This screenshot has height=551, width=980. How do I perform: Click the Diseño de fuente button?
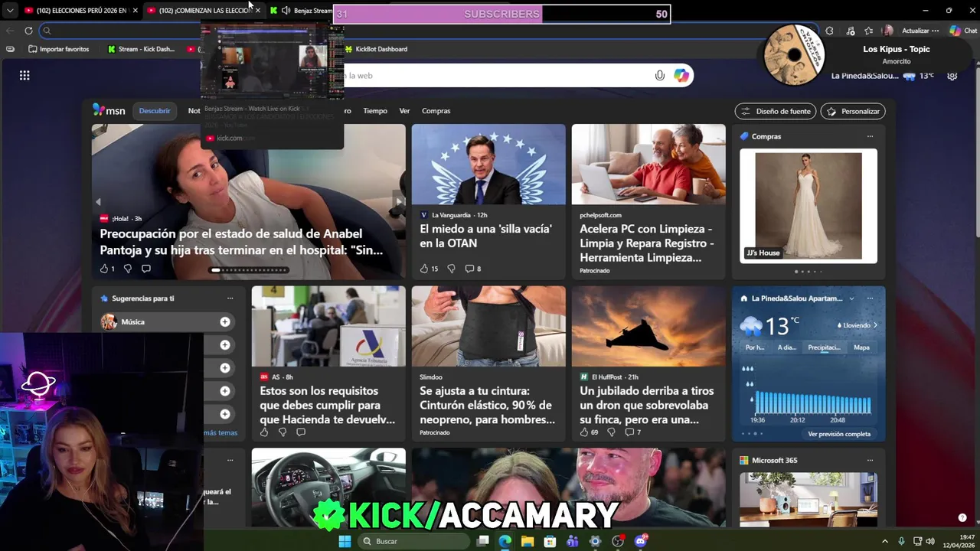point(776,111)
